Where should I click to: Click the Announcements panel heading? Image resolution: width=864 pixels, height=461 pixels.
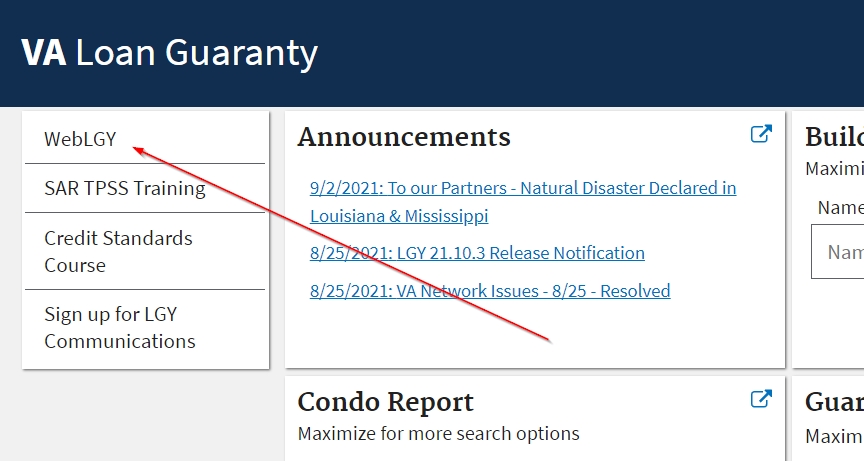(404, 136)
